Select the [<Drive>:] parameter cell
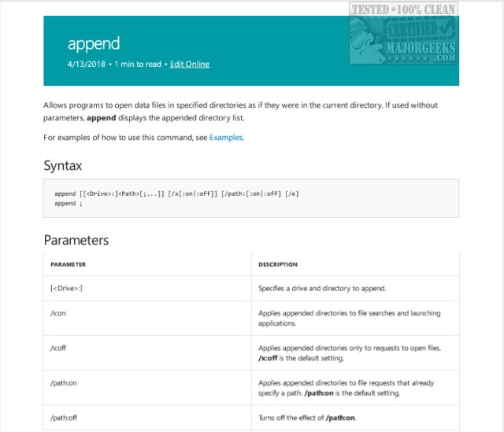The image size is (504, 432). [x=66, y=289]
